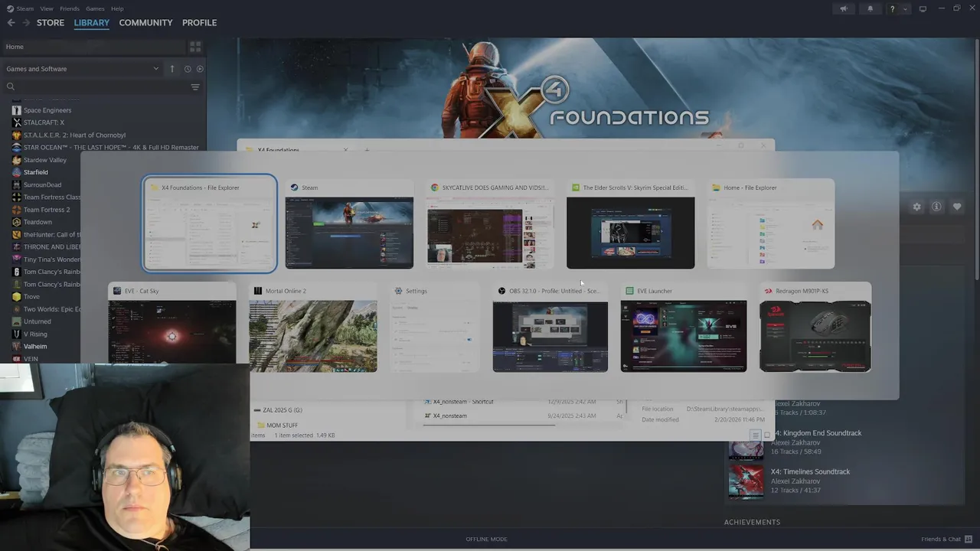The height and width of the screenshot is (551, 980).
Task: Click the sort ascending arrow icon
Action: point(172,69)
